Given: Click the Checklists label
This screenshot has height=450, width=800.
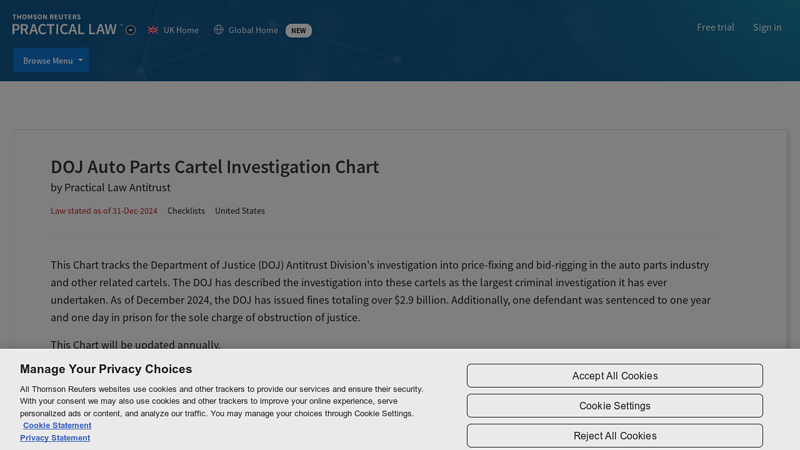Looking at the screenshot, I should (x=186, y=211).
